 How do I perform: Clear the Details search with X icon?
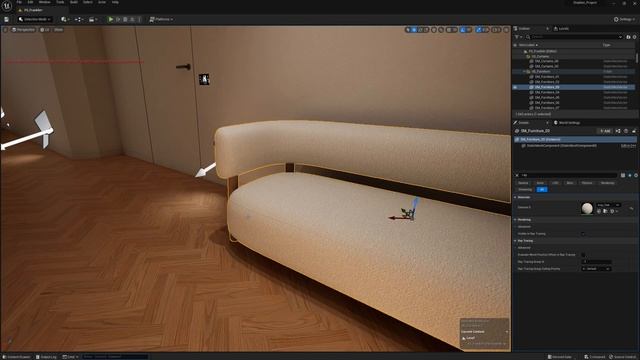(x=517, y=175)
